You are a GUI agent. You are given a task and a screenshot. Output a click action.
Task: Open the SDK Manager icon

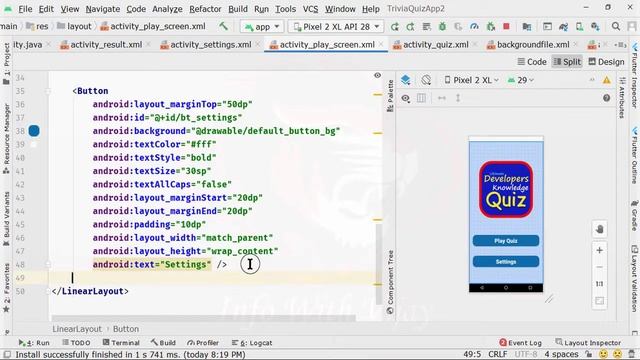pos(595,27)
